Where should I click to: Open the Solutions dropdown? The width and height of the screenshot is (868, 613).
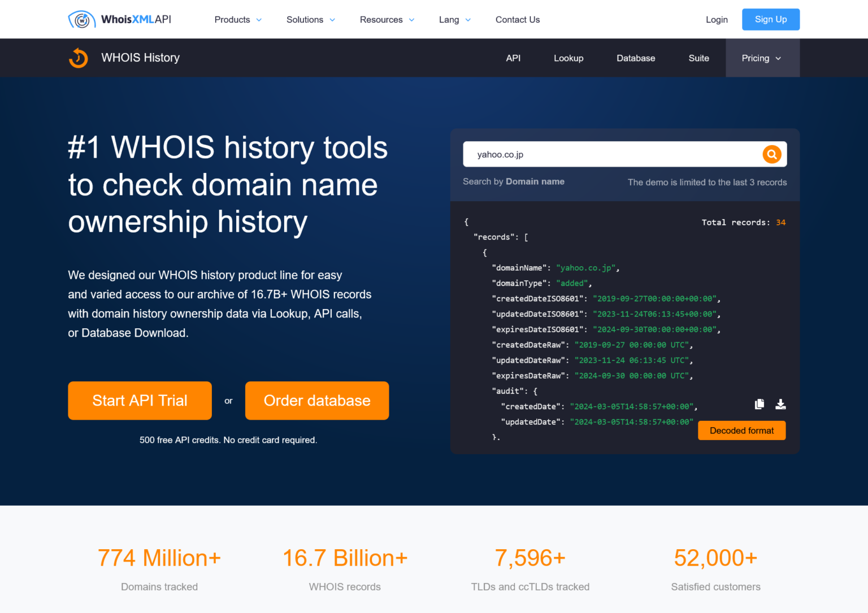pyautogui.click(x=310, y=19)
